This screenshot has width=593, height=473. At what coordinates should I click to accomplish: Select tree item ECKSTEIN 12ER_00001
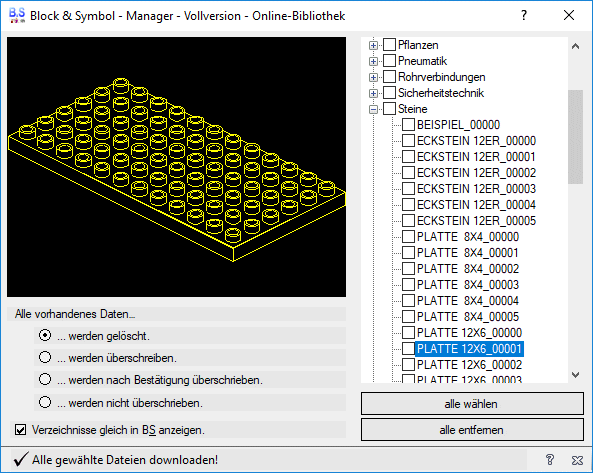[476, 157]
